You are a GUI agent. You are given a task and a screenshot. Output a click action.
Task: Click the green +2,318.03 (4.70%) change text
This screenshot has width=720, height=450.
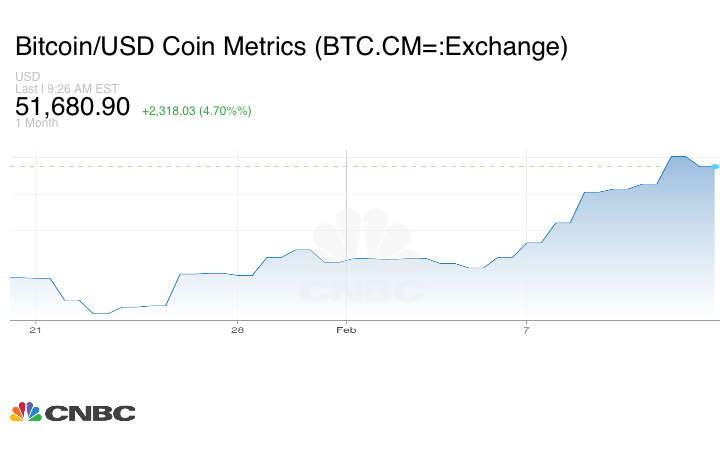196,110
